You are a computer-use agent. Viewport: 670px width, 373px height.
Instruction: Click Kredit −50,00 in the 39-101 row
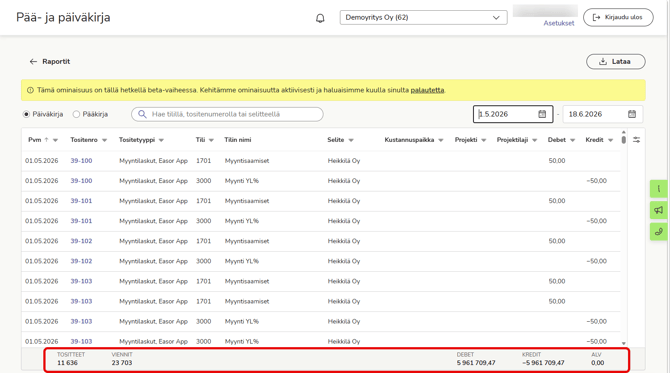click(x=597, y=221)
